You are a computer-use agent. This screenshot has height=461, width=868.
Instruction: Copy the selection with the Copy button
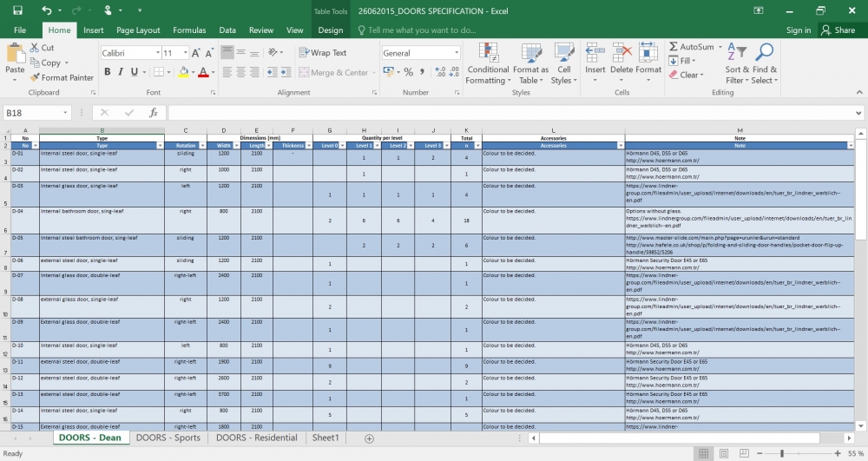tap(49, 63)
